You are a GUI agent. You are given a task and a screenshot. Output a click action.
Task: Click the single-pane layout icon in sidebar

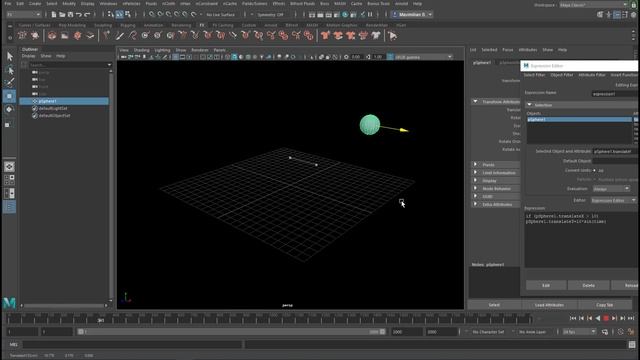(x=9, y=167)
